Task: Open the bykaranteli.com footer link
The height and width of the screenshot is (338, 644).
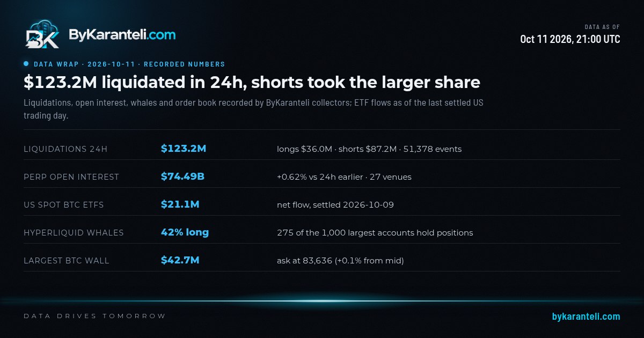Action: [x=586, y=317]
